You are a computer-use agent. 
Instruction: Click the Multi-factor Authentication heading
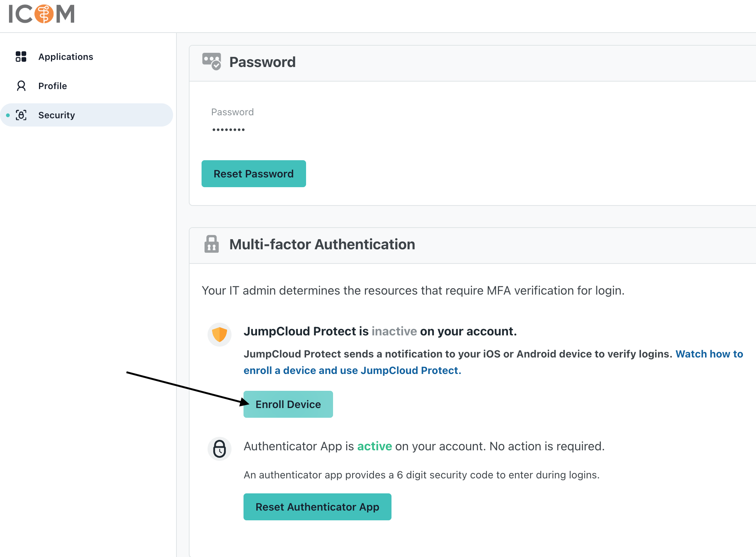coord(322,244)
